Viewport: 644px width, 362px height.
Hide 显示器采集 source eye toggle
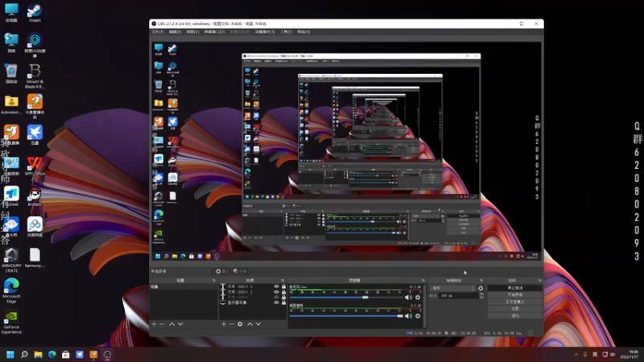(276, 302)
